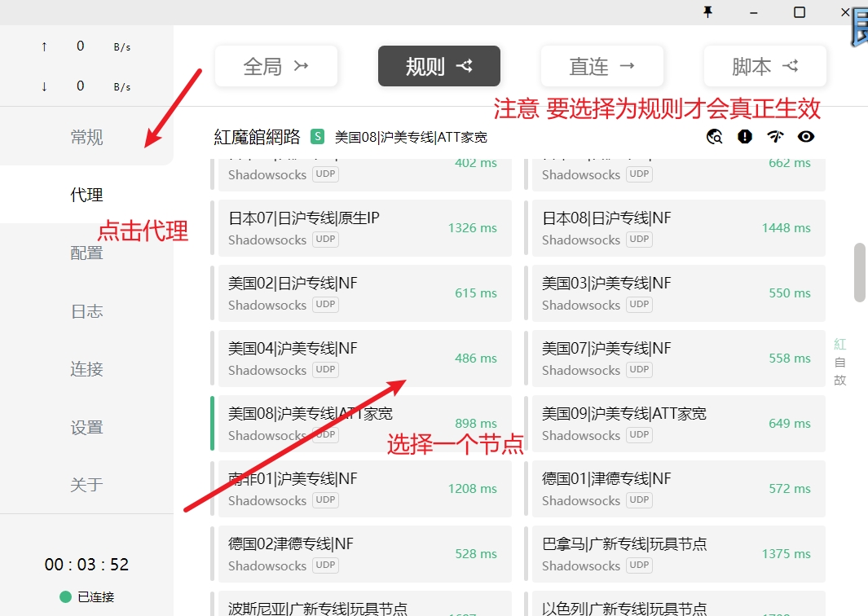Open 设置 in the sidebar
Screen dimensions: 868x616
(86, 427)
